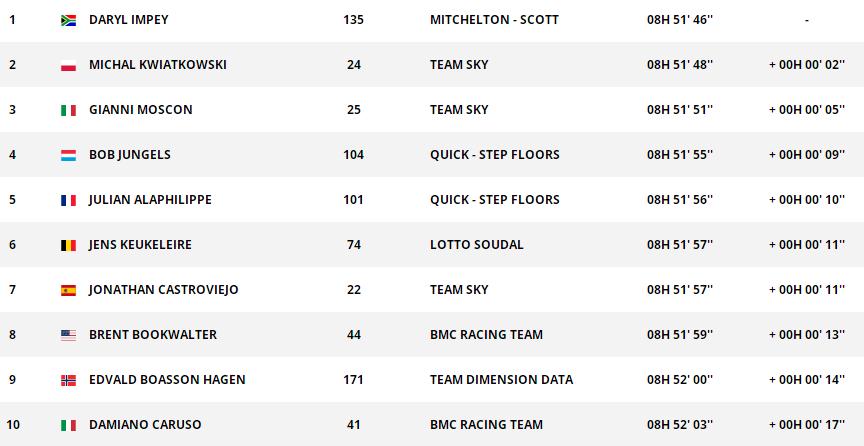Screen dimensions: 864x446
Task: Click bib number 171 in the ninth row
Action: tap(353, 380)
